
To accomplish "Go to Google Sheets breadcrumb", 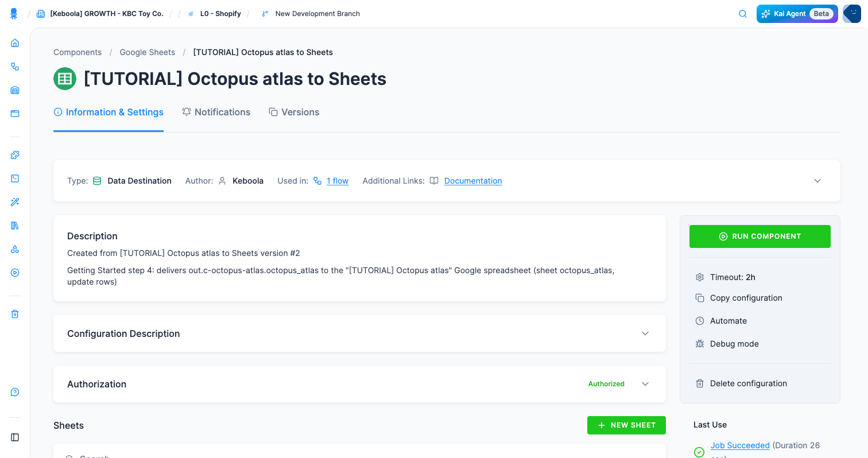I will click(x=148, y=52).
